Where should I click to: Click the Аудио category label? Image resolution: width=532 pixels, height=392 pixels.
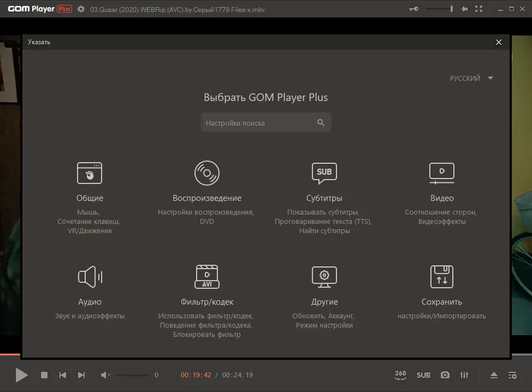(x=90, y=302)
